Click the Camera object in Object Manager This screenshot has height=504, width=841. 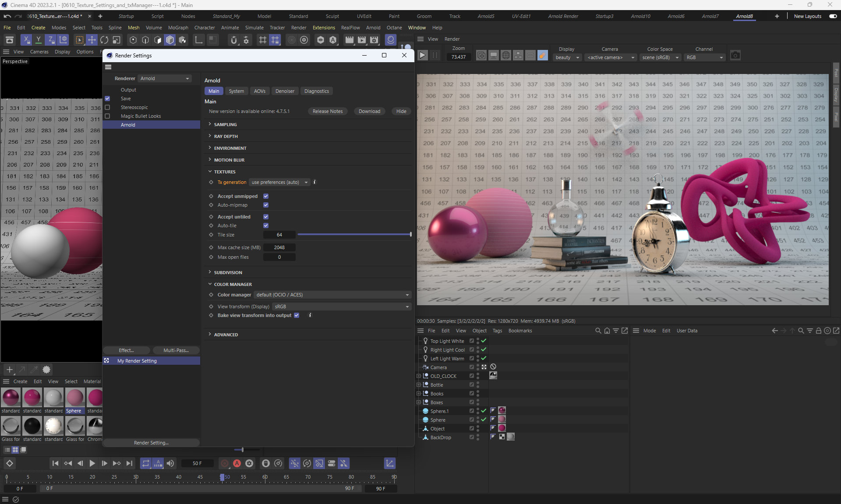pos(438,367)
